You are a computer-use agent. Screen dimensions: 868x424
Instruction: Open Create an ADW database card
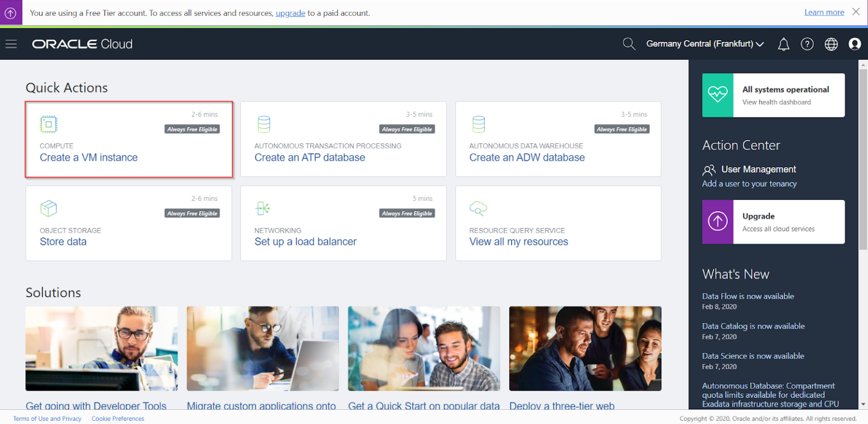click(527, 158)
